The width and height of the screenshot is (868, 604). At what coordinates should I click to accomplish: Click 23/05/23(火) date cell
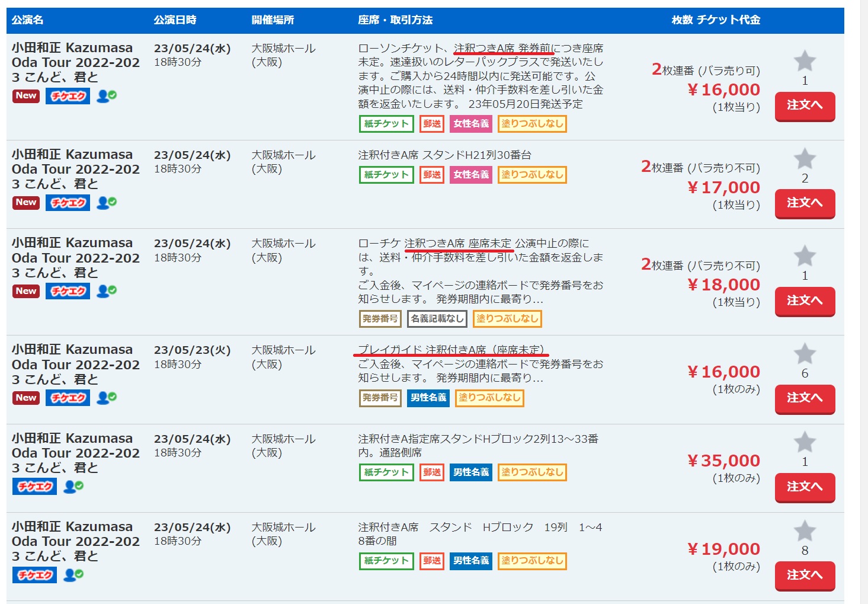point(192,350)
